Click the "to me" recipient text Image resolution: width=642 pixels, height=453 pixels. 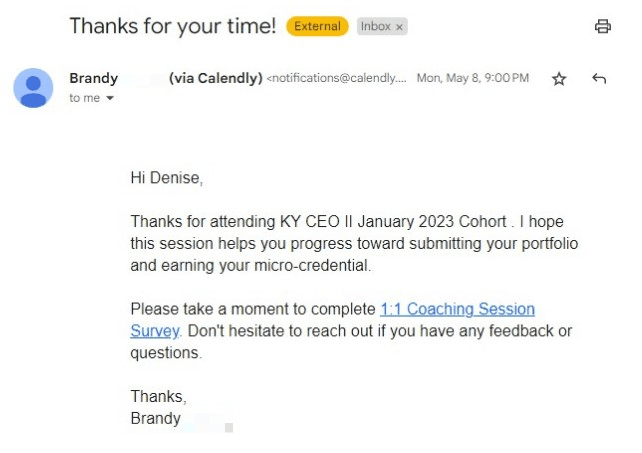[84, 98]
